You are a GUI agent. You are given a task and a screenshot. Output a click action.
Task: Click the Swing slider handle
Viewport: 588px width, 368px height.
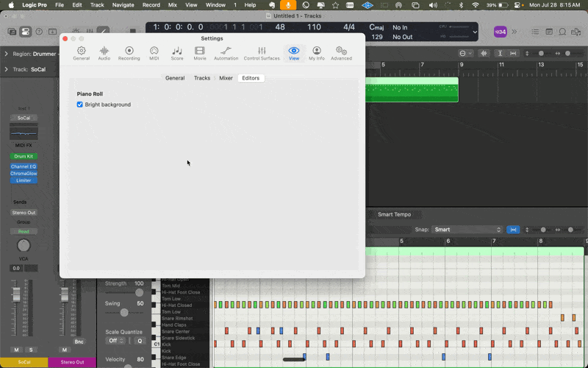(123, 312)
